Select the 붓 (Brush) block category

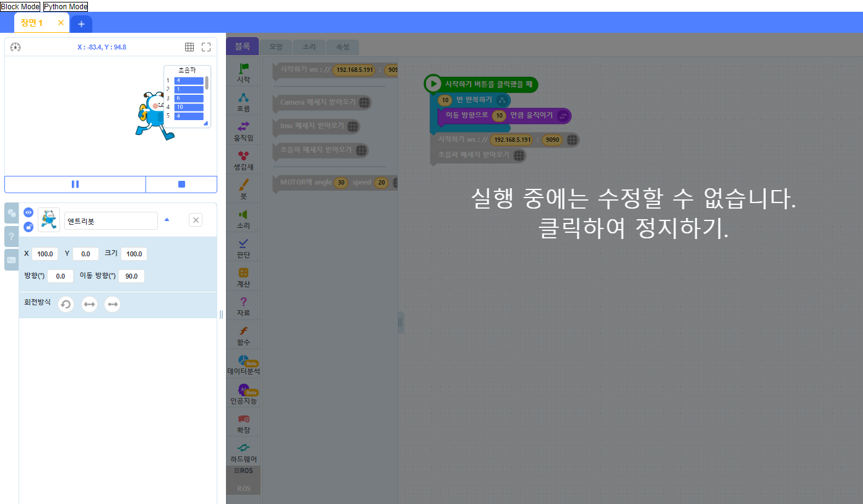click(x=243, y=189)
